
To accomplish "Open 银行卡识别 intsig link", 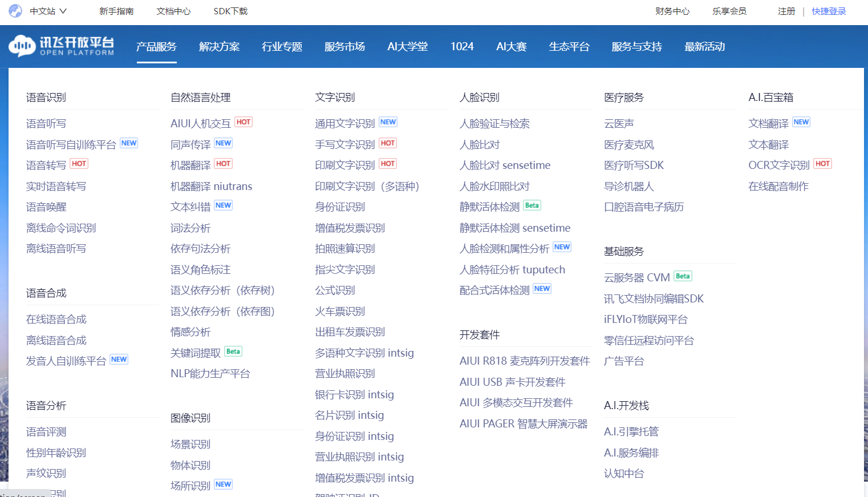I will coord(354,394).
